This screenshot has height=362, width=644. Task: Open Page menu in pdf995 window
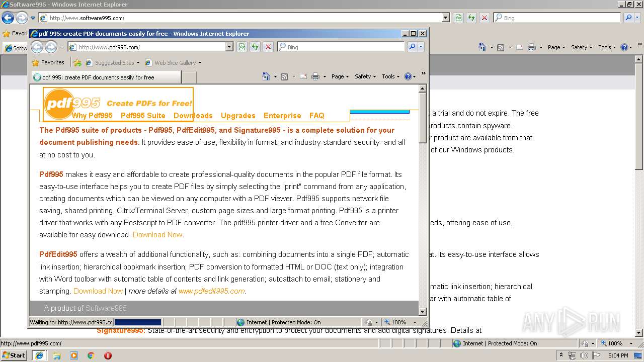pyautogui.click(x=340, y=76)
